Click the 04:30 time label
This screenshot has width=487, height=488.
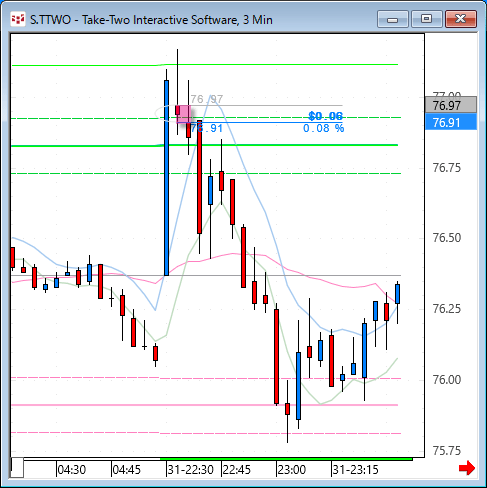(x=72, y=470)
